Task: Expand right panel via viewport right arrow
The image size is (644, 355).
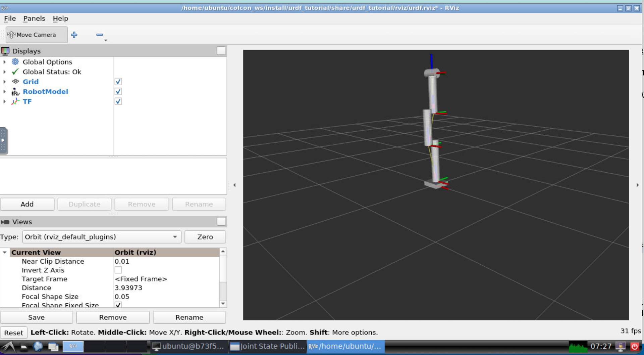Action: point(638,185)
